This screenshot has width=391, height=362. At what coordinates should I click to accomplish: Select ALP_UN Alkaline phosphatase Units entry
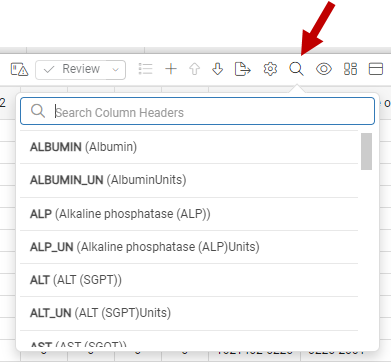click(189, 247)
